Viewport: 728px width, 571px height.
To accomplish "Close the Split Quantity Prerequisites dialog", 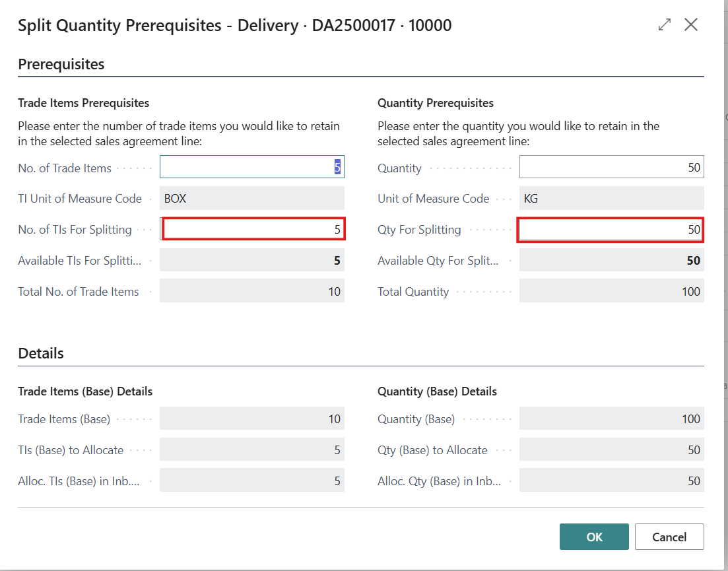I will click(x=691, y=25).
